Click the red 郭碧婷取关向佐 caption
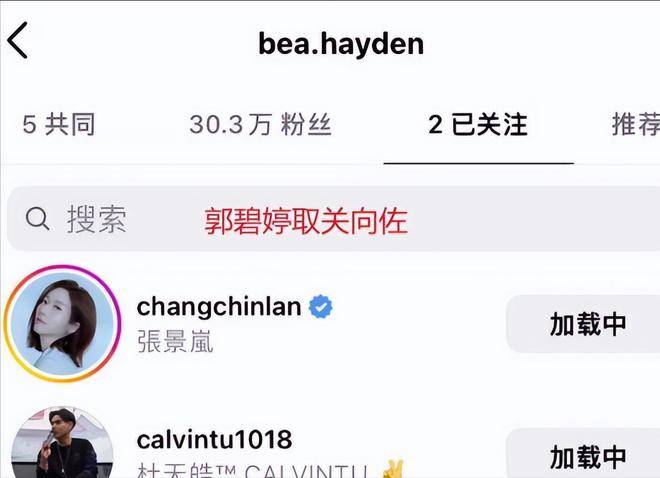This screenshot has width=660, height=478. [306, 221]
